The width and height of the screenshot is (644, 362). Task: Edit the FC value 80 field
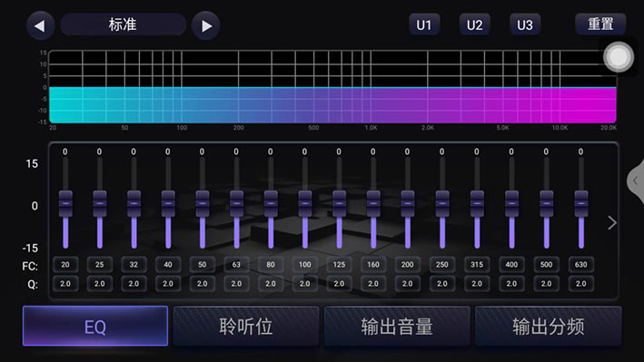[271, 265]
